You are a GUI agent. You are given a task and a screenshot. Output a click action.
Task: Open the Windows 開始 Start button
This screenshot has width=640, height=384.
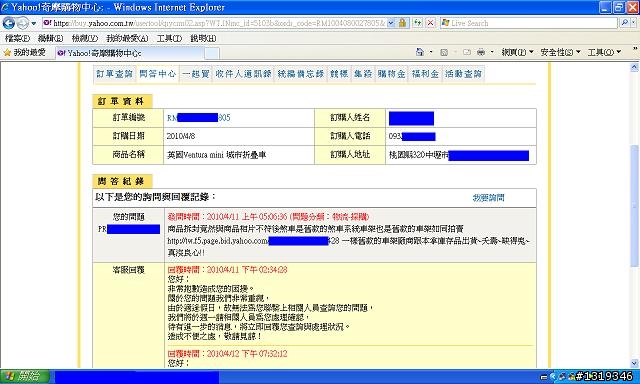[x=24, y=376]
